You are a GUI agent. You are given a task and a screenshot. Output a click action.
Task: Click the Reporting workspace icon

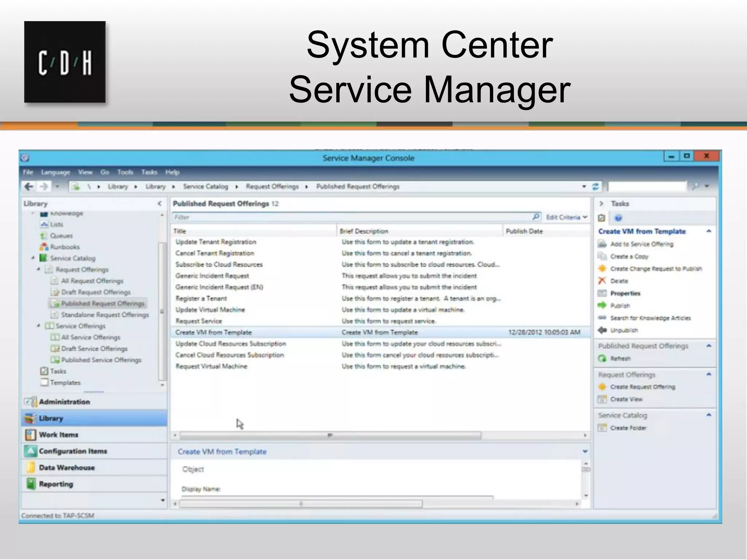tap(31, 484)
